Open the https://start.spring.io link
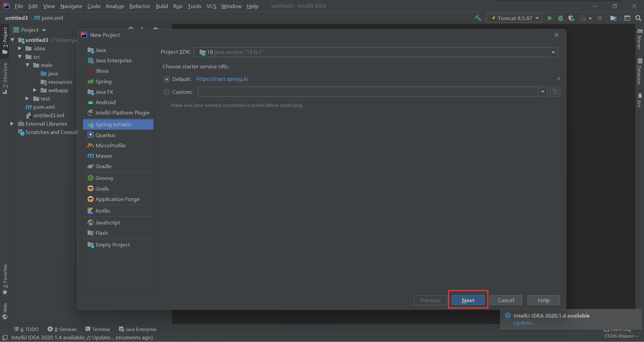This screenshot has width=644, height=342. 222,79
